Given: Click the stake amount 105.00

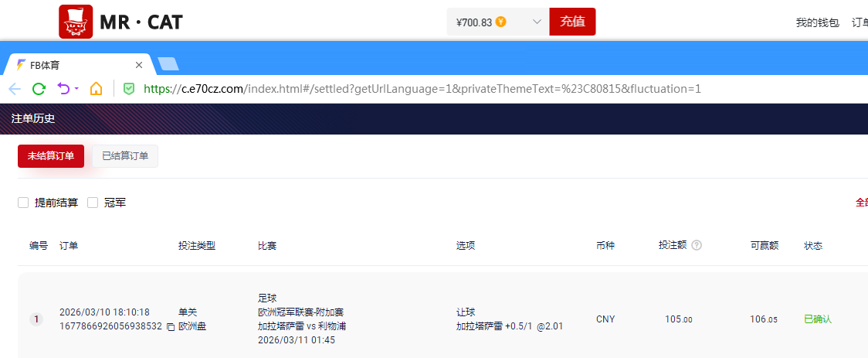Looking at the screenshot, I should 678,319.
